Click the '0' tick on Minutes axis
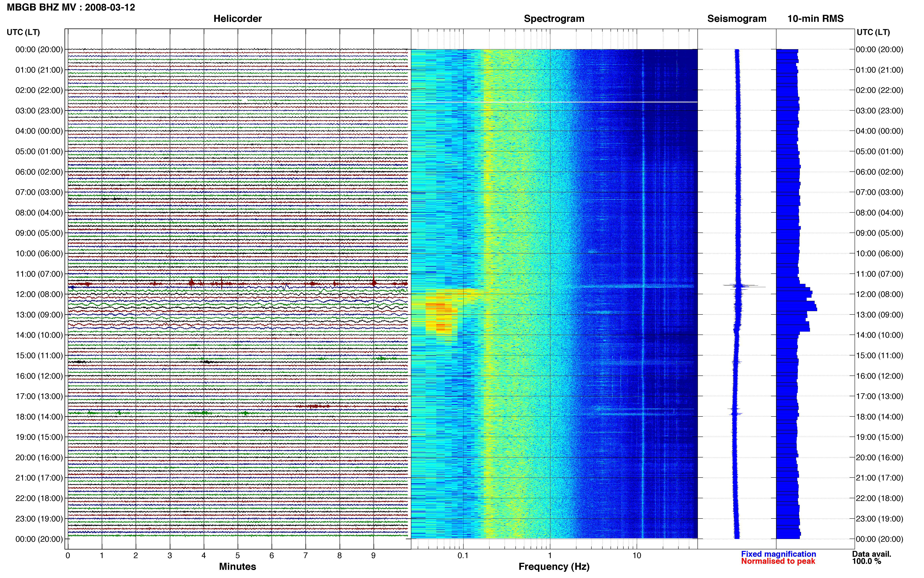The image size is (924, 578). pyautogui.click(x=68, y=556)
